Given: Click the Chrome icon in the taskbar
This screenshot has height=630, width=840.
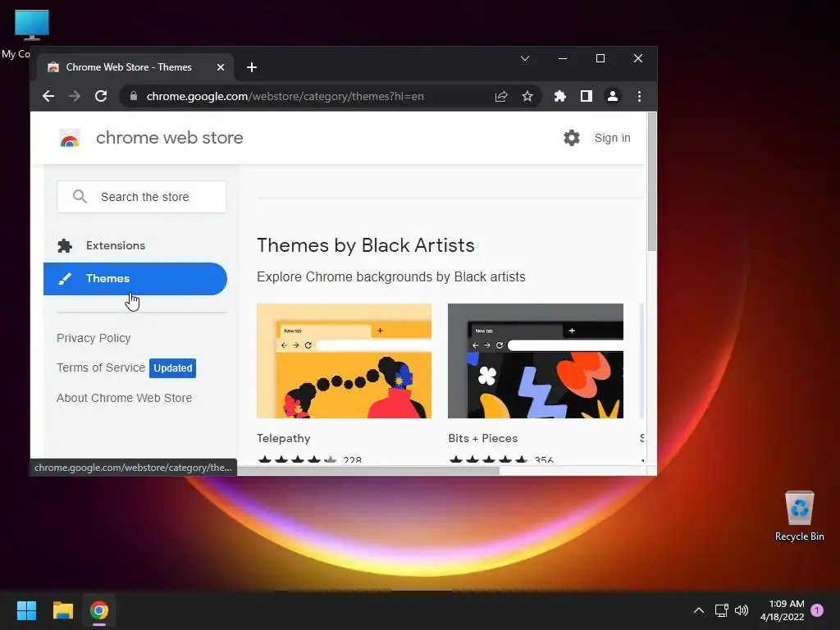Looking at the screenshot, I should point(99,610).
